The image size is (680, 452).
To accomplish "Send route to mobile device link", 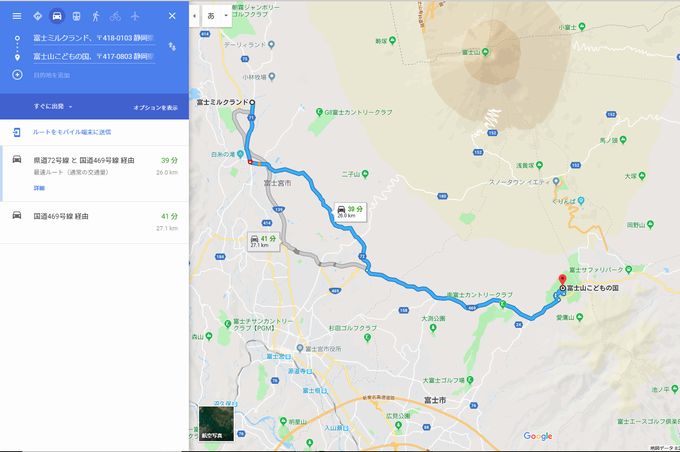I will pos(72,132).
